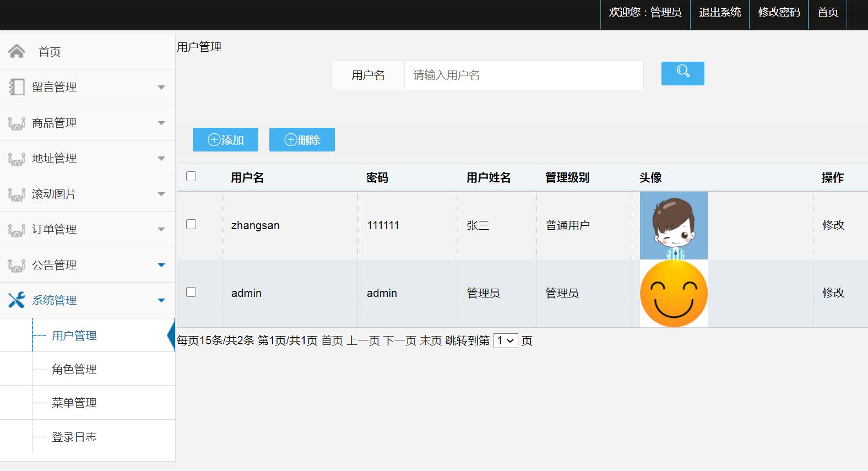The image size is (868, 471).
Task: Click the plus icon on 删除 button
Action: (290, 140)
